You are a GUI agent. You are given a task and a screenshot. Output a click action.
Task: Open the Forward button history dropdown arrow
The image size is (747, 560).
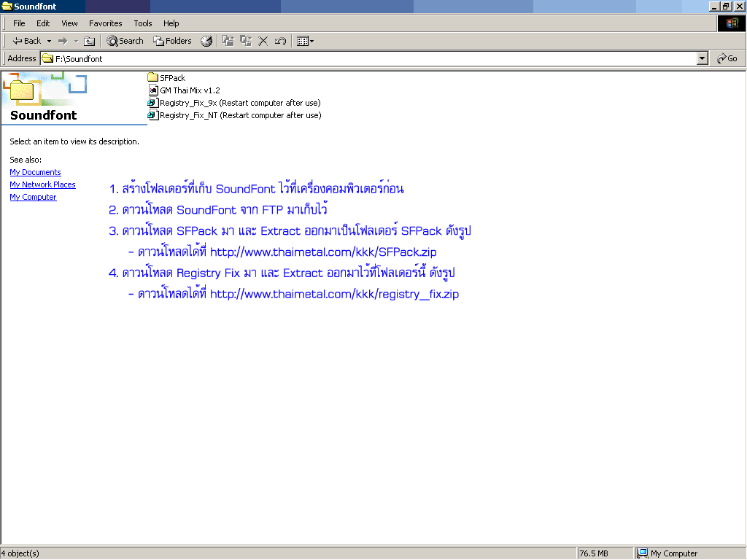pyautogui.click(x=76, y=41)
